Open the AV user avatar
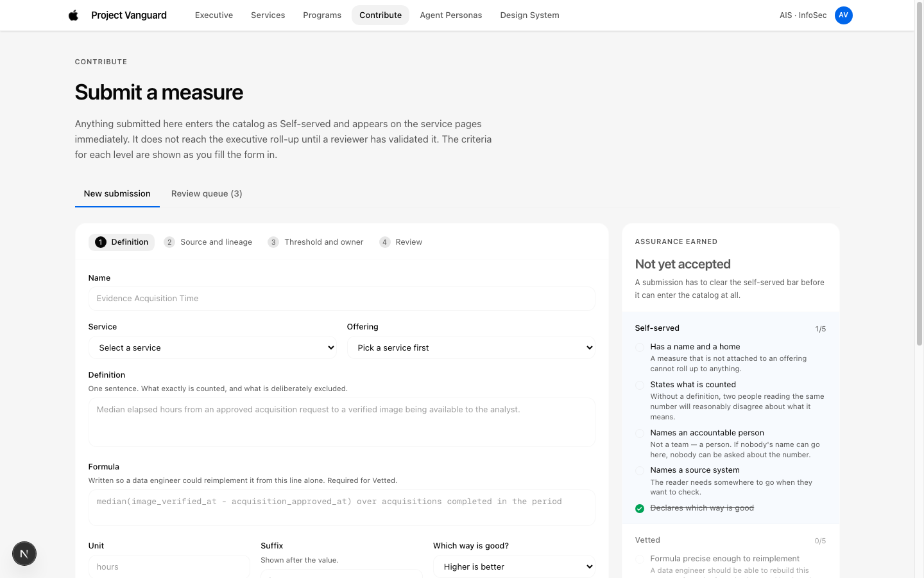Viewport: 924px width, 578px height. (844, 15)
